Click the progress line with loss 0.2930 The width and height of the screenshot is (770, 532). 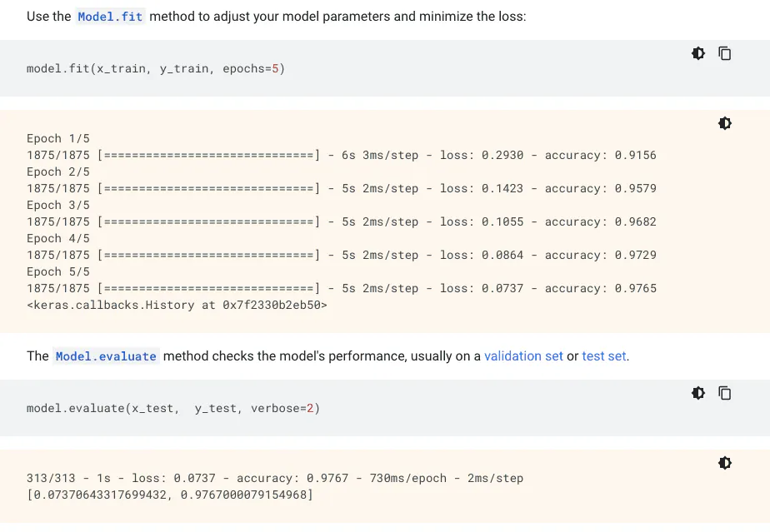[342, 155]
